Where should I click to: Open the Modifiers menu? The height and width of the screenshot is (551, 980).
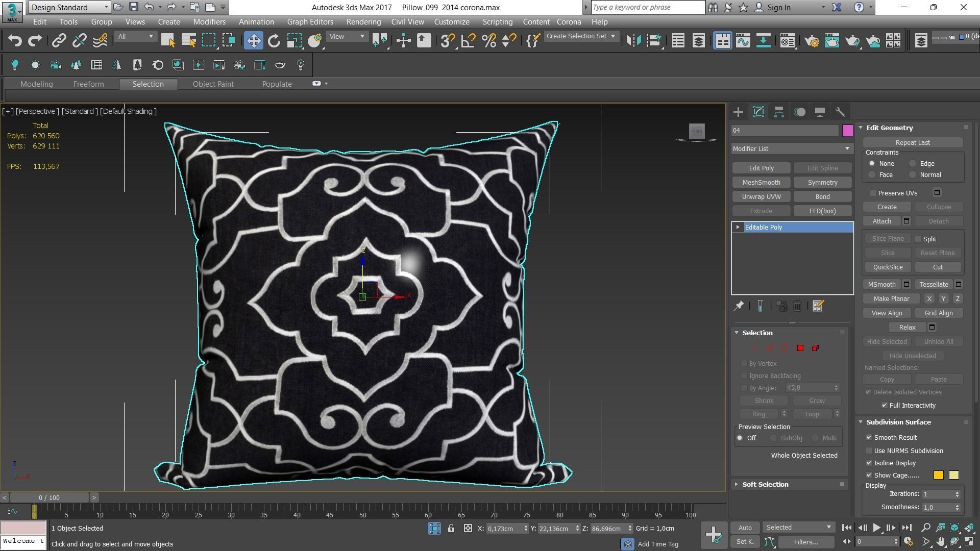coord(209,22)
